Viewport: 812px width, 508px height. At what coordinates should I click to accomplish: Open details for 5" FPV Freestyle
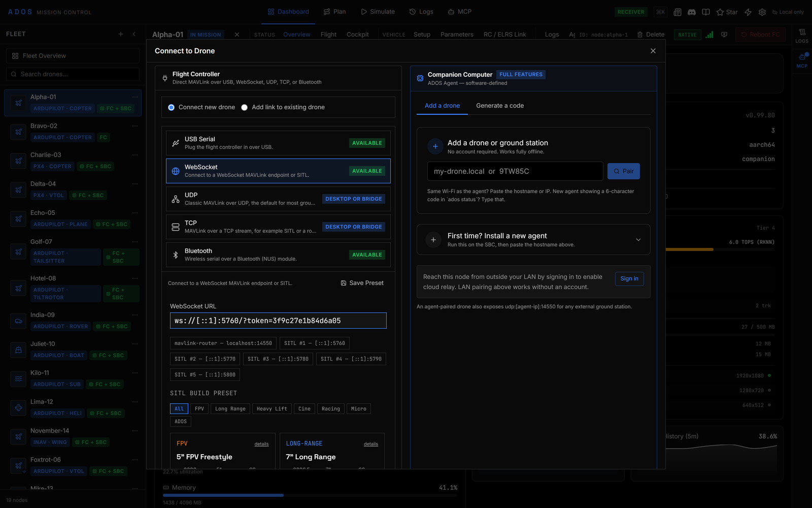point(261,444)
